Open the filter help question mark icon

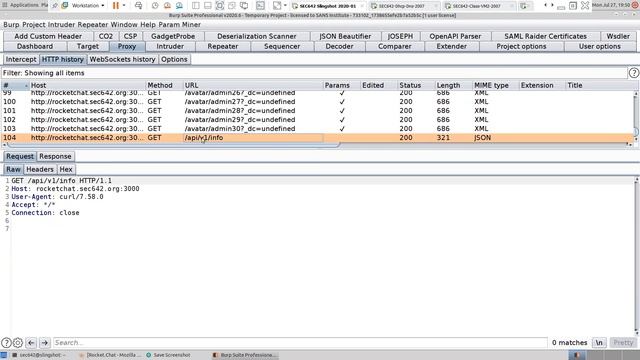633,73
